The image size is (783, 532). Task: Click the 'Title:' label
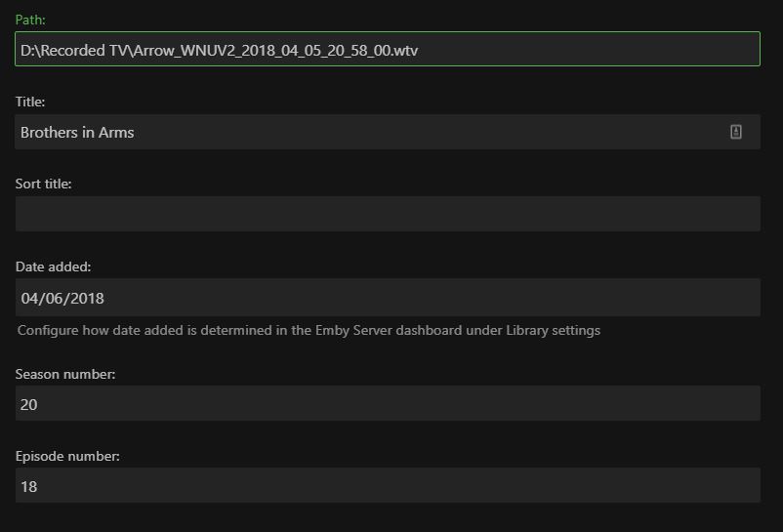click(x=30, y=102)
